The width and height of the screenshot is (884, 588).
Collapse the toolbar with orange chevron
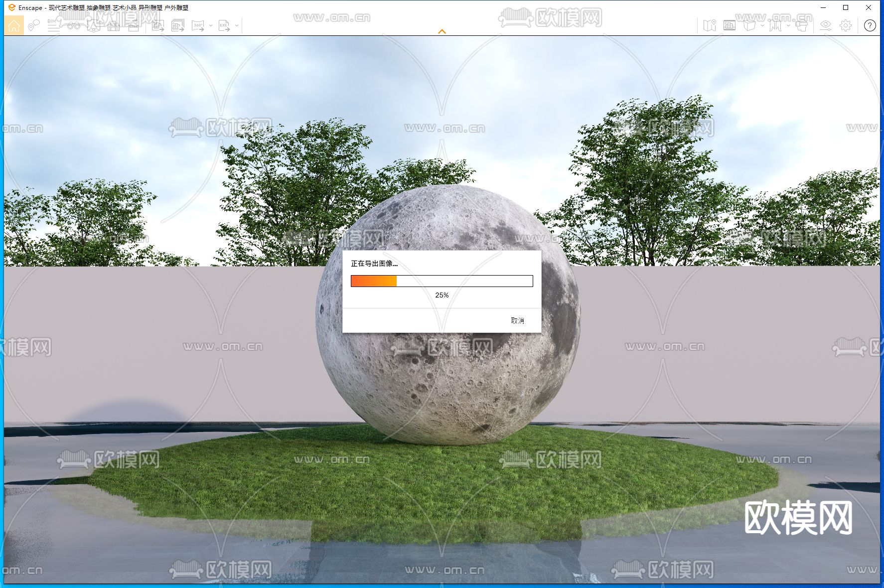pos(442,31)
